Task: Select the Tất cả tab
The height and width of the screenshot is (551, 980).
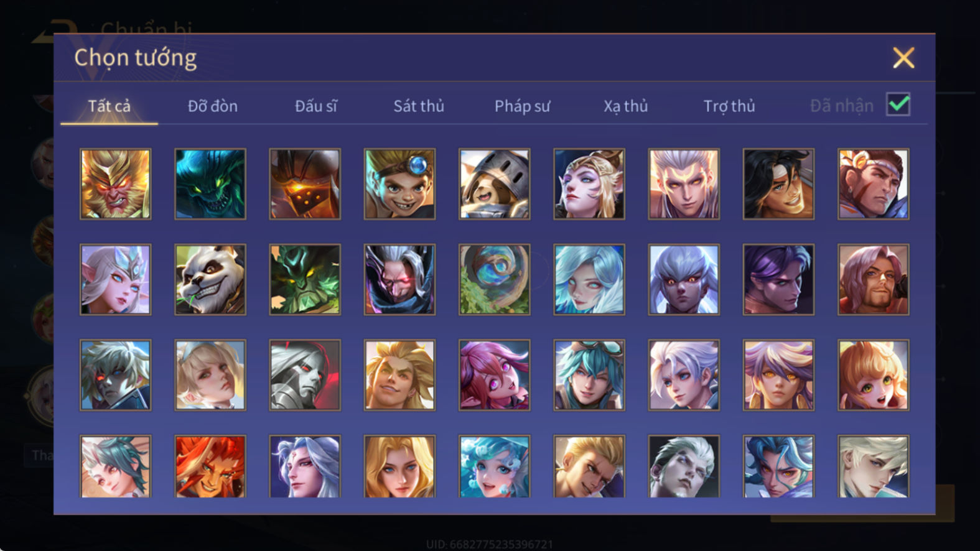Action: (110, 106)
